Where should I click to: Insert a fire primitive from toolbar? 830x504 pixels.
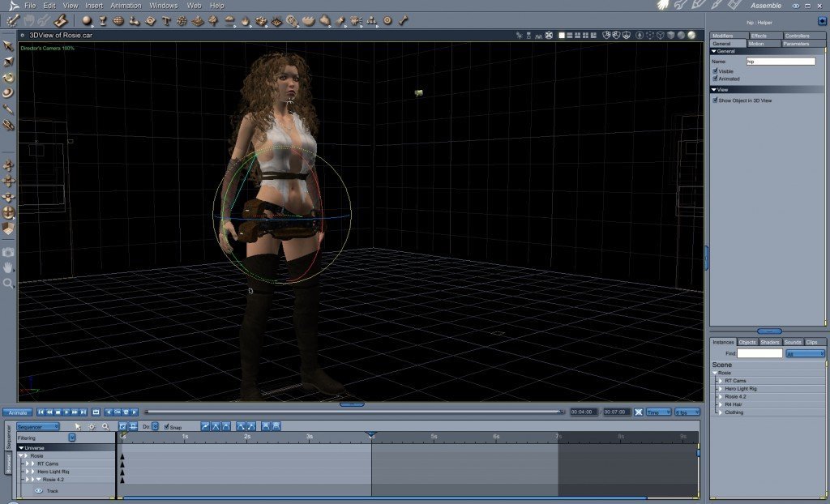245,20
